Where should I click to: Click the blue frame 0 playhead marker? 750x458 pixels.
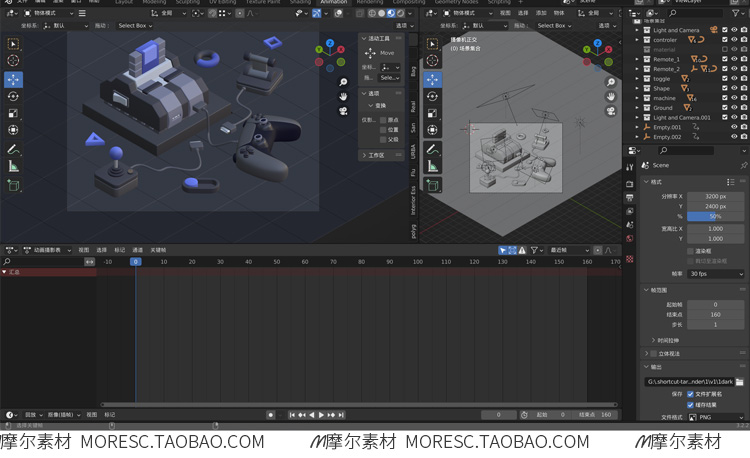(x=135, y=262)
